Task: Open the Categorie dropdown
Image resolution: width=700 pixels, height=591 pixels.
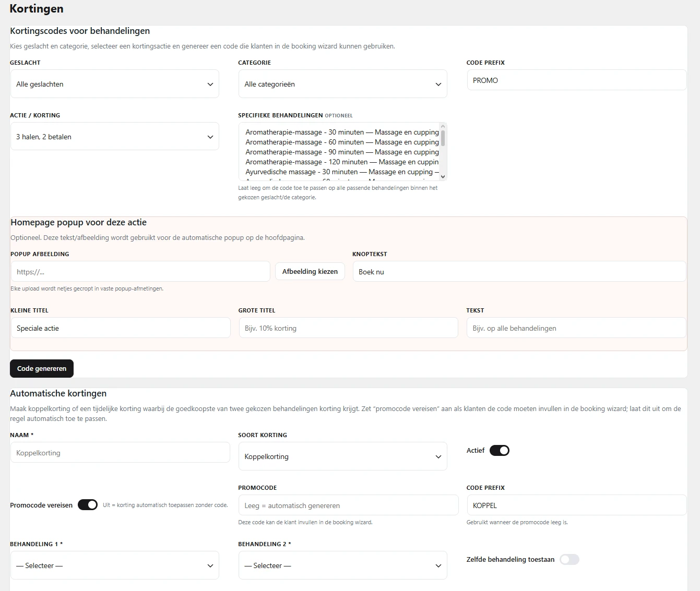Action: (x=342, y=84)
